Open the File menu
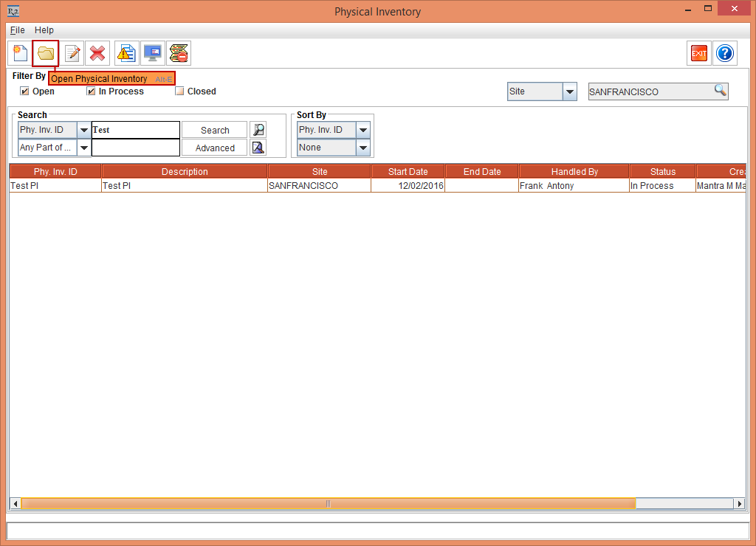 click(x=18, y=30)
